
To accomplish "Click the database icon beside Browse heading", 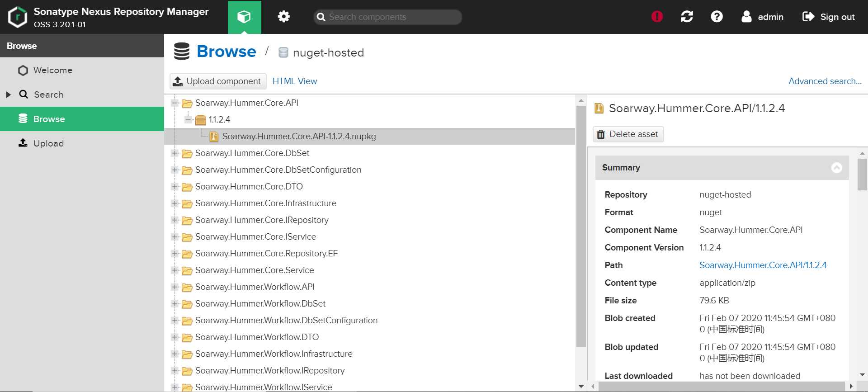I will (x=182, y=52).
